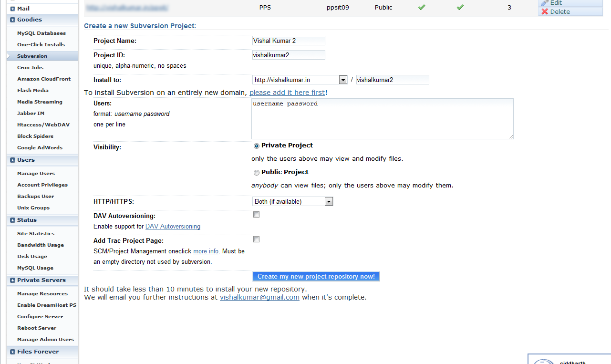Collapse the Mail section icon
611x364 pixels.
pos(12,9)
